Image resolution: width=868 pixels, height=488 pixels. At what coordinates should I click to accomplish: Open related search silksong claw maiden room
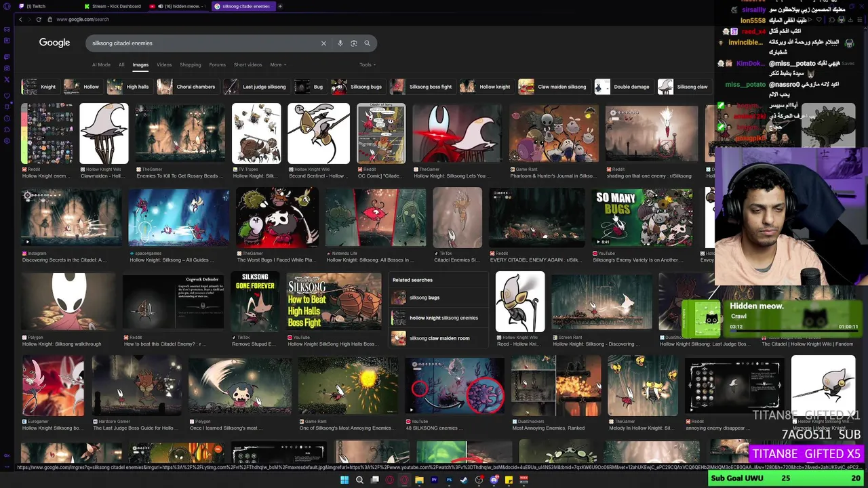(439, 338)
